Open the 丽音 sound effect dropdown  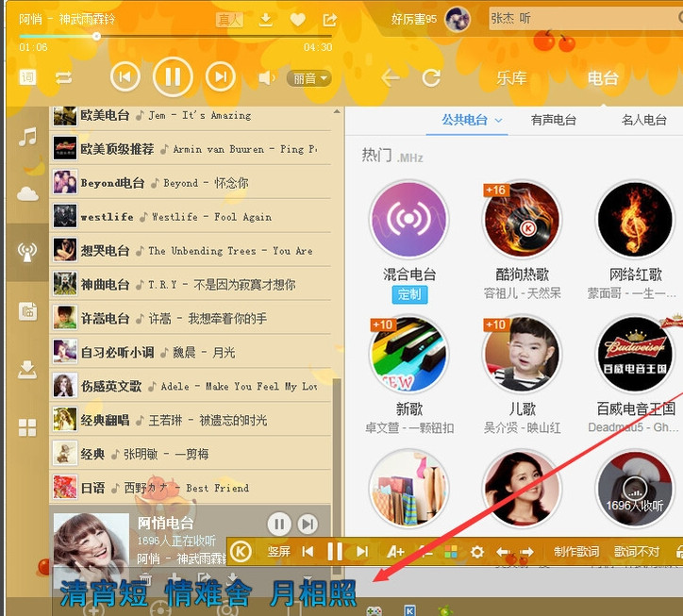pyautogui.click(x=310, y=78)
